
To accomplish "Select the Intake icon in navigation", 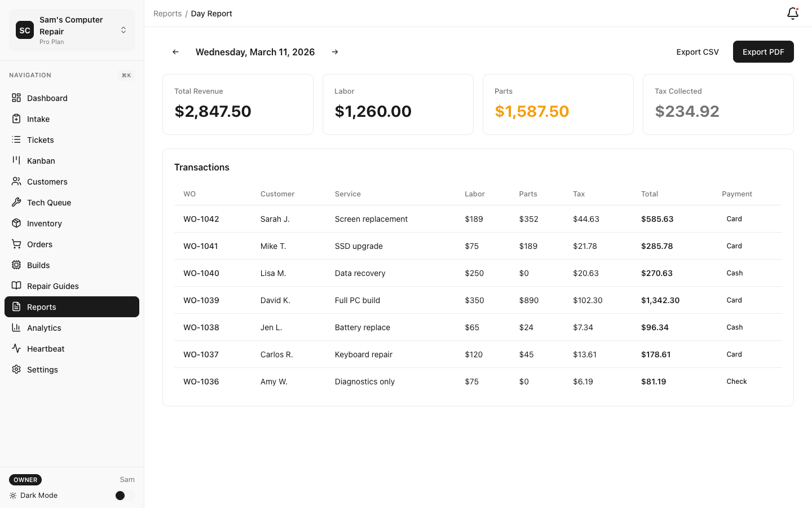I will click(15, 119).
